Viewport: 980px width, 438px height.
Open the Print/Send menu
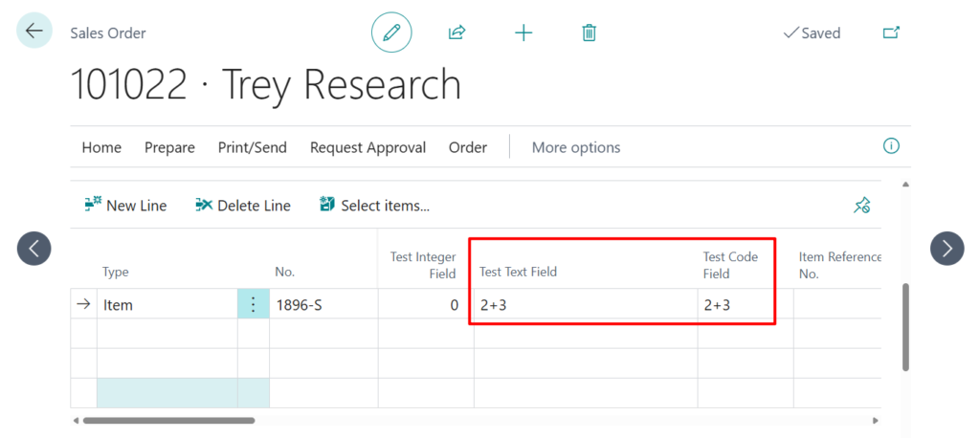click(253, 147)
